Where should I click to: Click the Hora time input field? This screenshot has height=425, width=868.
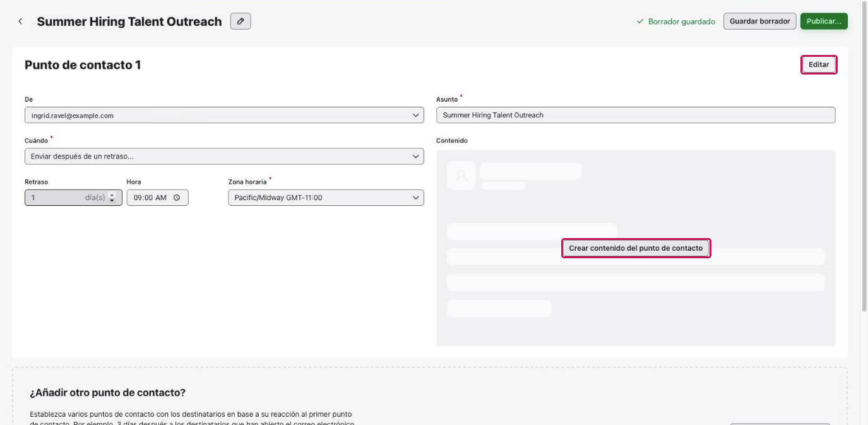157,198
